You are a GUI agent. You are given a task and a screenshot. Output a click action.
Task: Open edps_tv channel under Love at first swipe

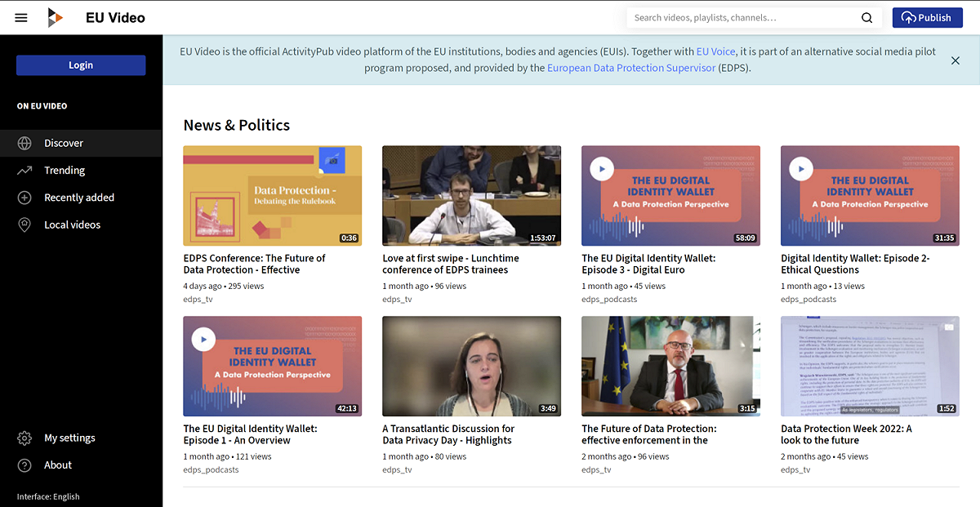point(397,299)
